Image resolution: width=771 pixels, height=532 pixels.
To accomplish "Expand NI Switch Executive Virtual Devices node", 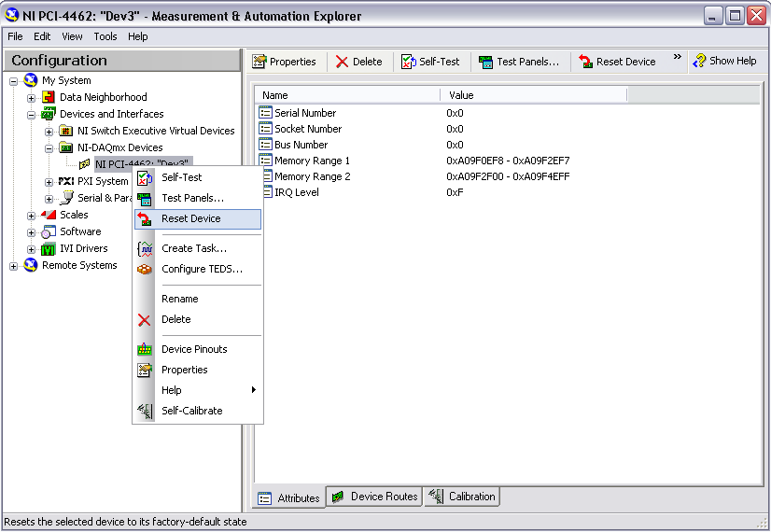I will tap(49, 132).
